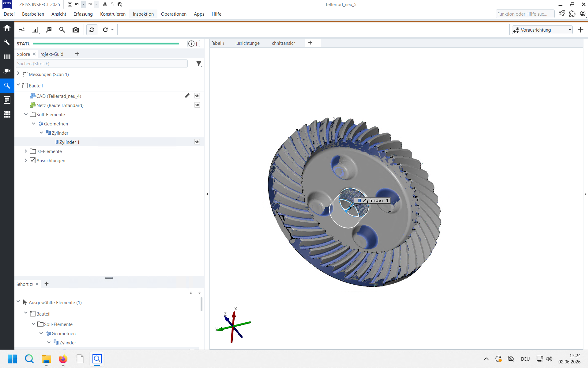This screenshot has height=368, width=588.
Task: Click the alignment tool in the toolbar
Action: [x=22, y=30]
